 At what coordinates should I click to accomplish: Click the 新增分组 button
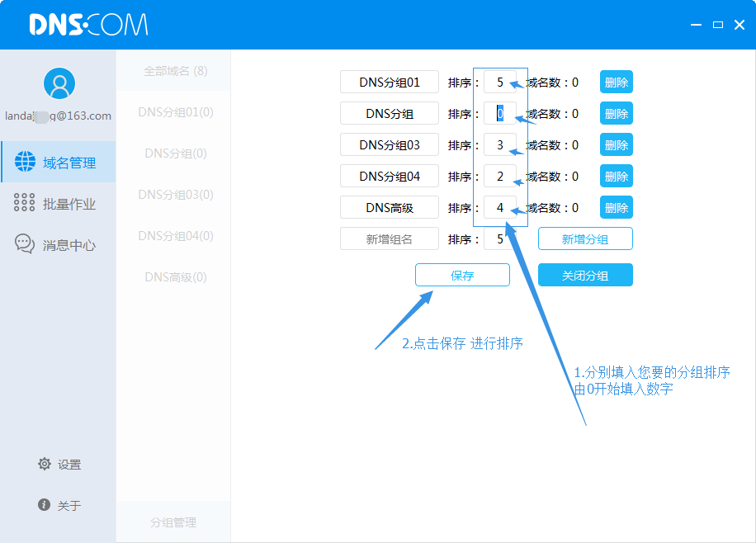tap(585, 239)
